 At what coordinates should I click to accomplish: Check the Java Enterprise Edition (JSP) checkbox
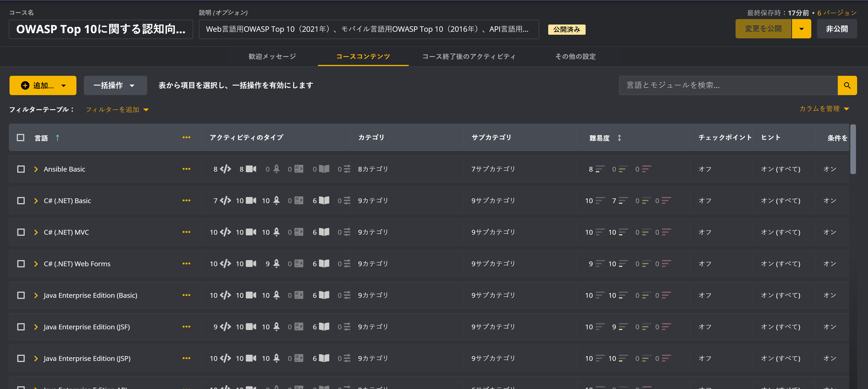[21, 358]
